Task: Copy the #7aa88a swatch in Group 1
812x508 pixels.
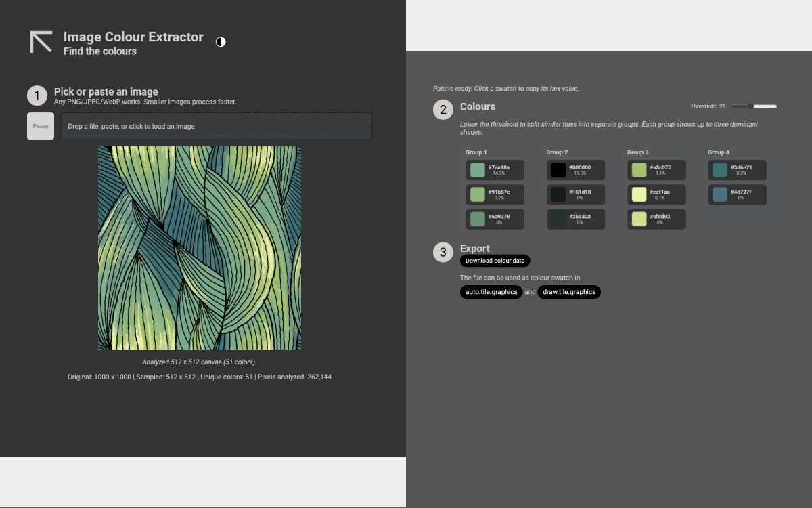Action: tap(495, 170)
